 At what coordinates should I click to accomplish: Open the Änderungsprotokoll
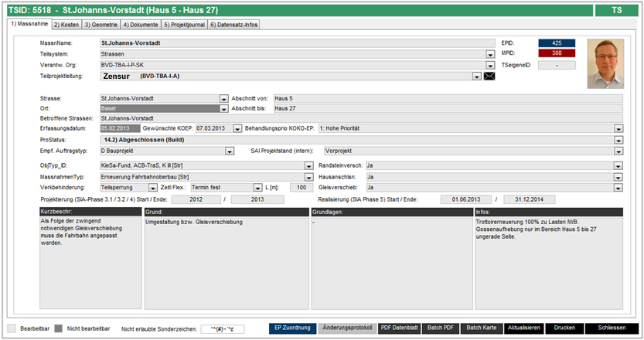pos(347,328)
